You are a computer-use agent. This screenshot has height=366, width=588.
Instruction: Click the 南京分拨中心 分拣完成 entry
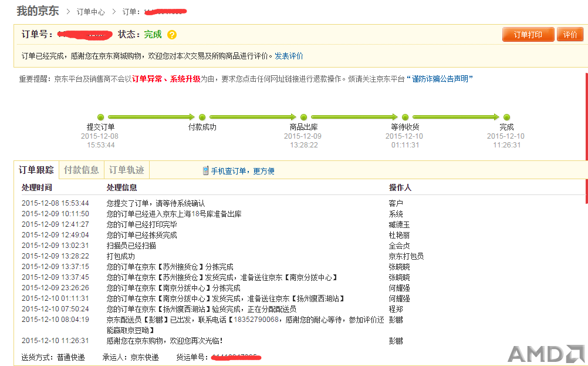173,288
